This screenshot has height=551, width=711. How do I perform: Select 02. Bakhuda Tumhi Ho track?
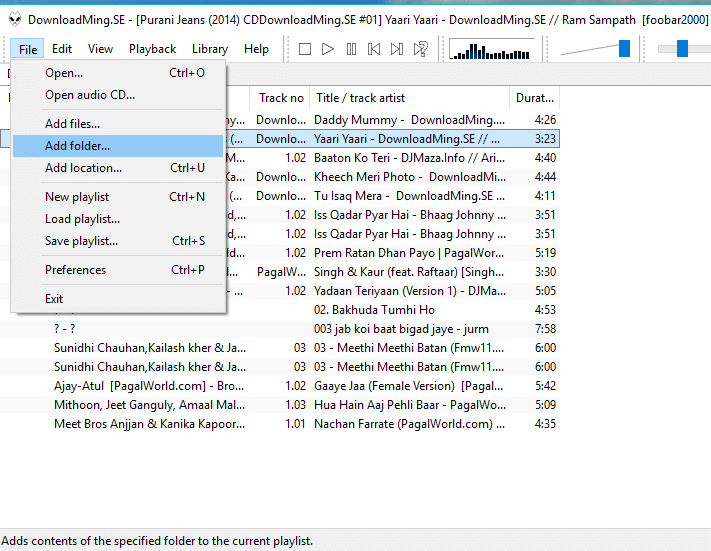(393, 310)
